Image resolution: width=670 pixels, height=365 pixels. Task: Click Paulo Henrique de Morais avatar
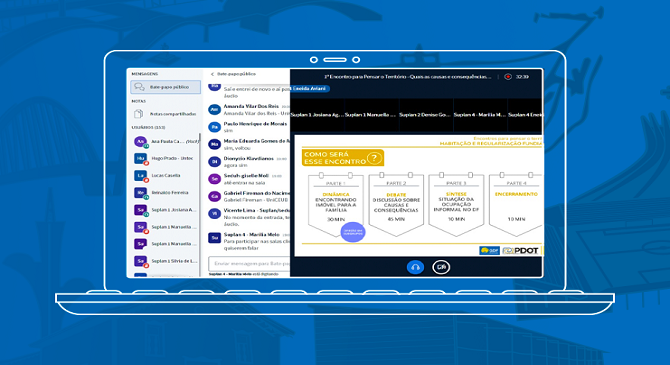point(215,127)
